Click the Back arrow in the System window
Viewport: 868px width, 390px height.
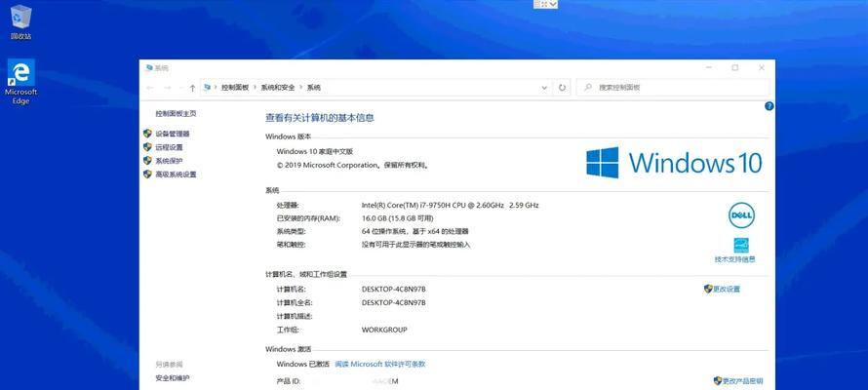pos(150,88)
